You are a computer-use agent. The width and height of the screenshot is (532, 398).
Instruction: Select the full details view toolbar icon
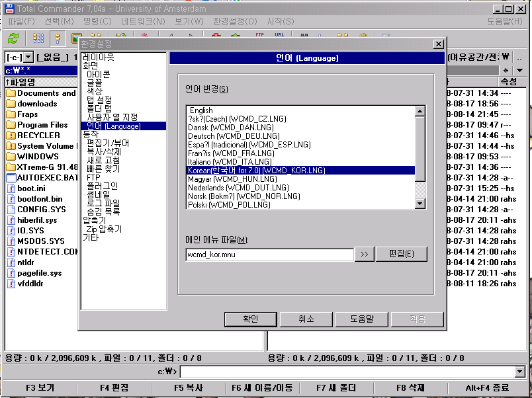tap(58, 38)
